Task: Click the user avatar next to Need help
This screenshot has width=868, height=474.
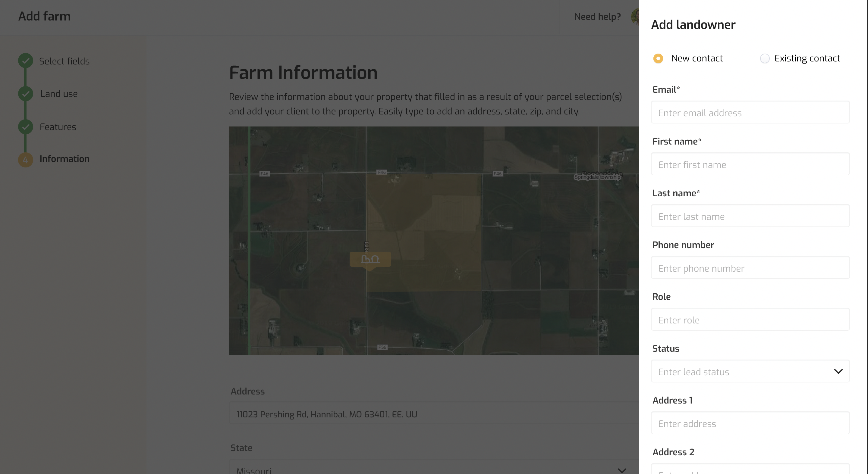Action: point(635,17)
